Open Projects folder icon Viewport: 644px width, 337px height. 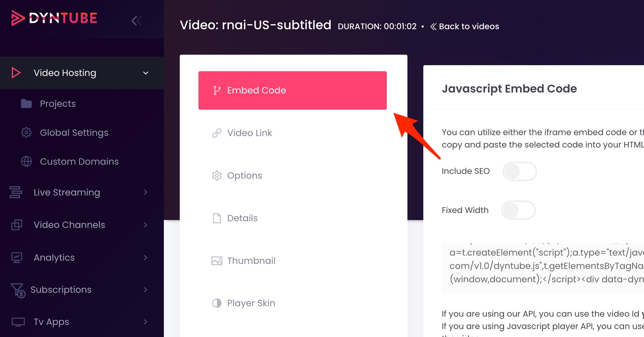coord(26,104)
